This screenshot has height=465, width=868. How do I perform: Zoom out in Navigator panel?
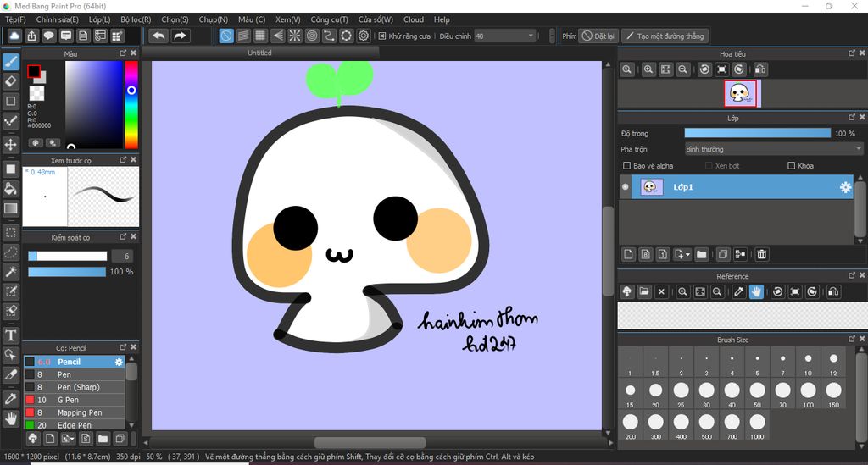click(x=682, y=69)
